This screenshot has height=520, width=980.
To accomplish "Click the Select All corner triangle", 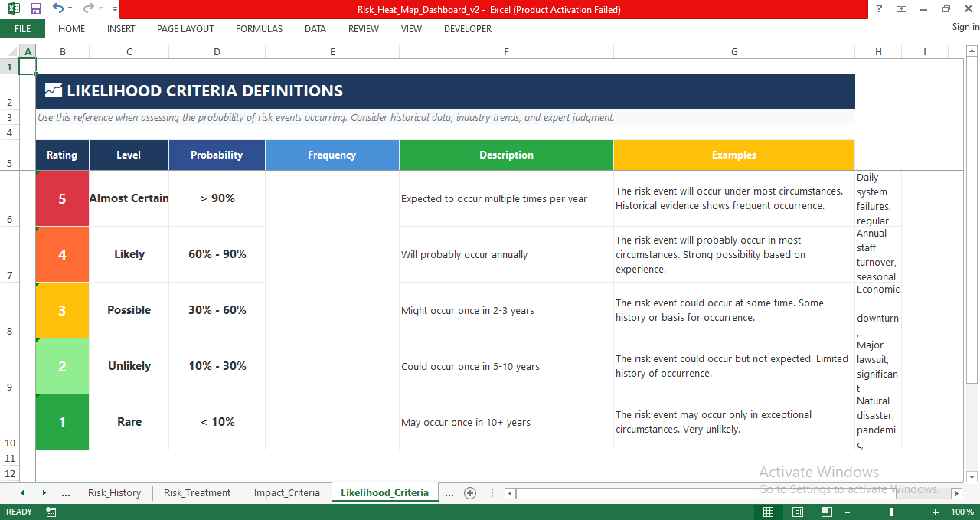I will [x=9, y=51].
